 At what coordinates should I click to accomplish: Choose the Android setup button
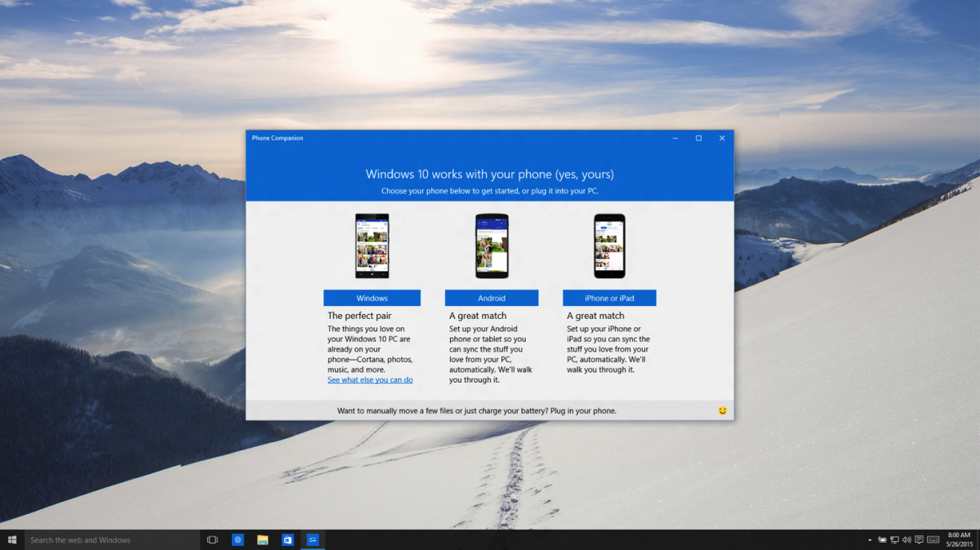point(492,297)
